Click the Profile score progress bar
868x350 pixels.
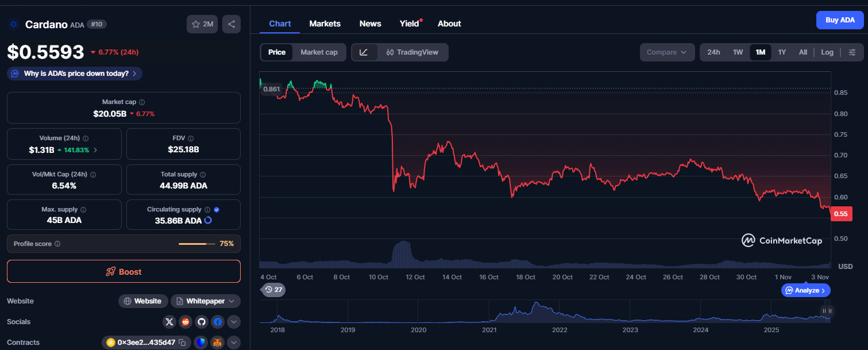[195, 243]
